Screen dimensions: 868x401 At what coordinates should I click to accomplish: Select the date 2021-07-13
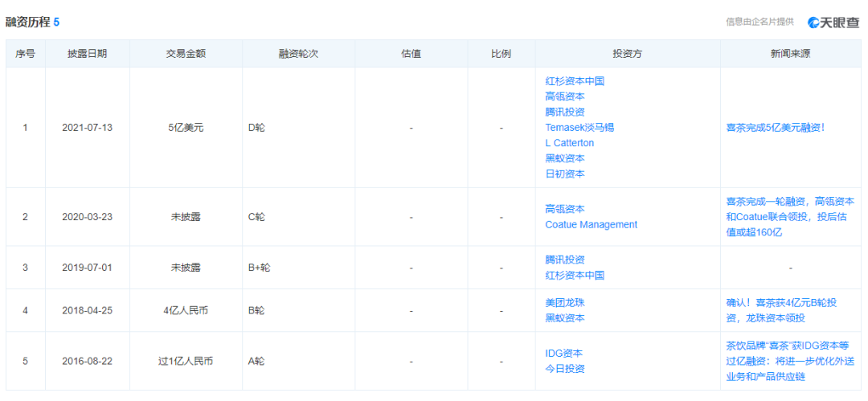[88, 128]
